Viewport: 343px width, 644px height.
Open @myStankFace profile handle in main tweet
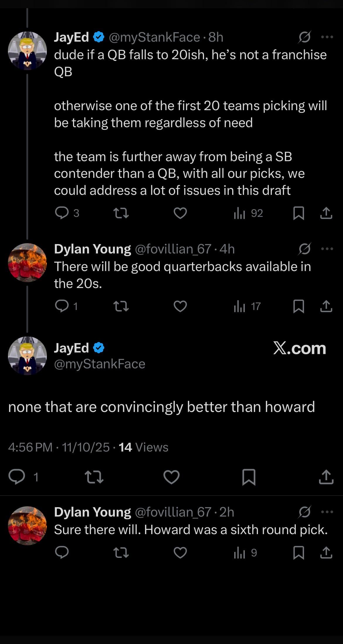100,364
